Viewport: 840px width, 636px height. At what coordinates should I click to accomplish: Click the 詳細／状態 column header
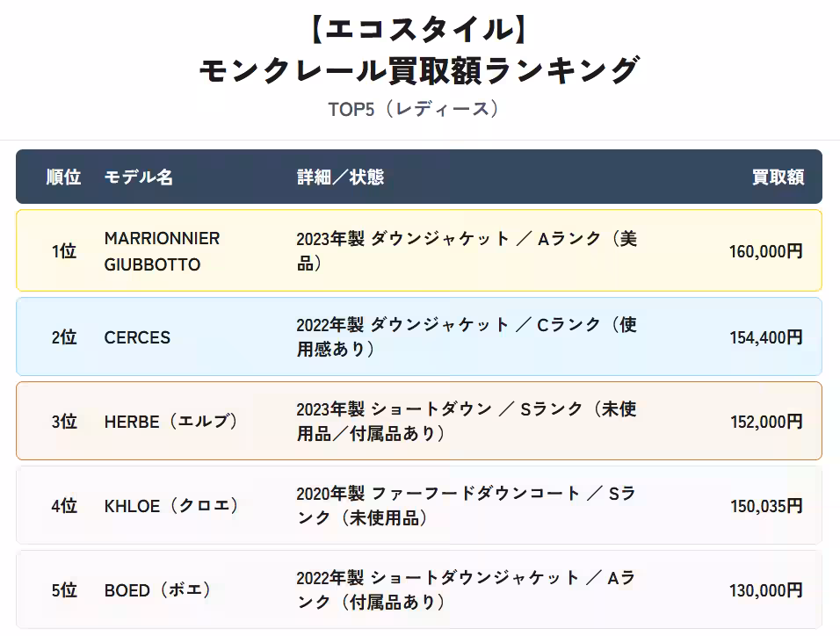(x=340, y=177)
